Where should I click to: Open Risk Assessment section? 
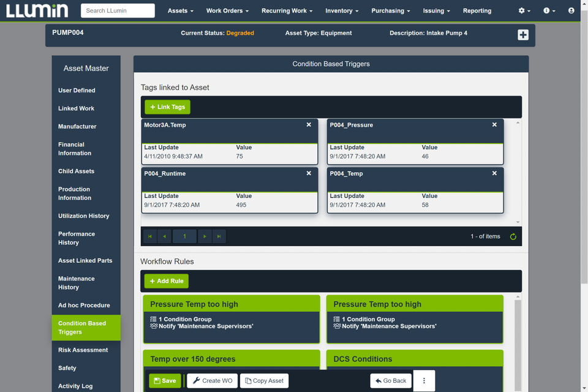(x=86, y=350)
